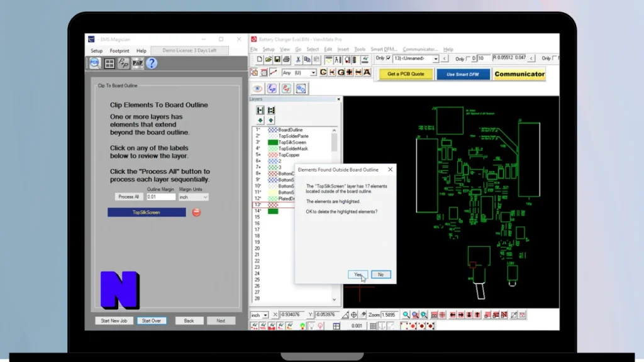The width and height of the screenshot is (644, 362).
Task: Click No in Elements Found dialog
Action: click(x=380, y=275)
